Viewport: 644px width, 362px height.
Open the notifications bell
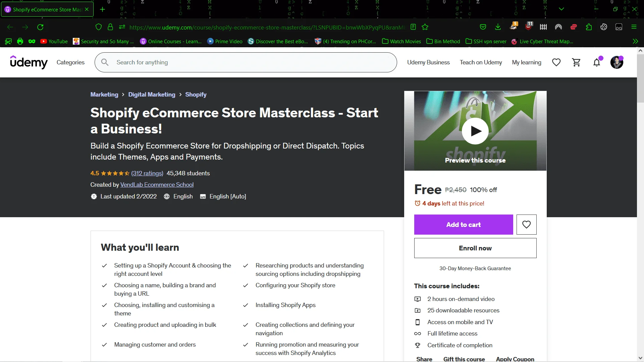coord(597,62)
